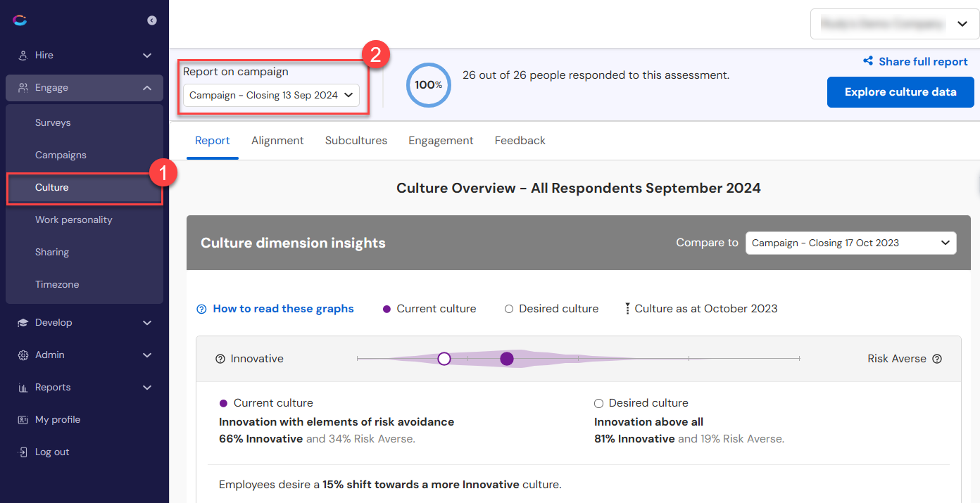Open the Report on campaign dropdown
The height and width of the screenshot is (503, 980).
click(x=271, y=96)
